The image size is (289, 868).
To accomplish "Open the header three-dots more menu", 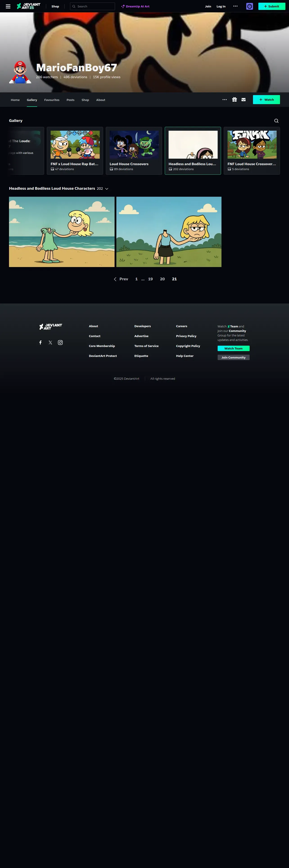I will coord(235,6).
